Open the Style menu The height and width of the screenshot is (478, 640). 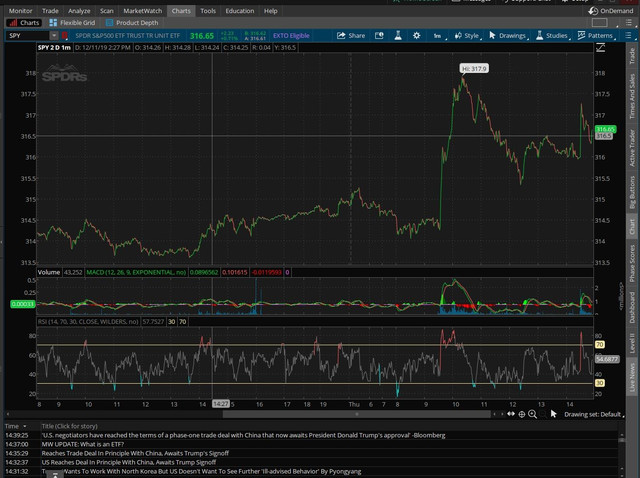pyautogui.click(x=468, y=36)
